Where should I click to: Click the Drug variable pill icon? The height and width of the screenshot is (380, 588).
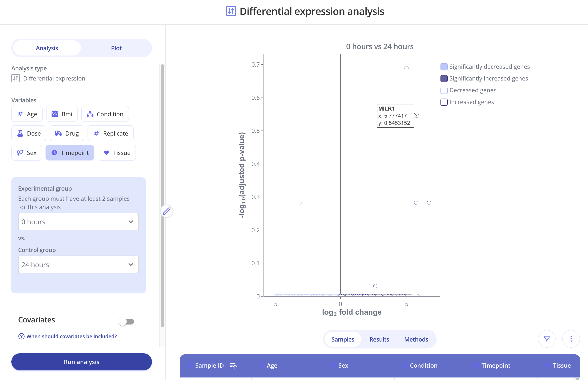[59, 133]
